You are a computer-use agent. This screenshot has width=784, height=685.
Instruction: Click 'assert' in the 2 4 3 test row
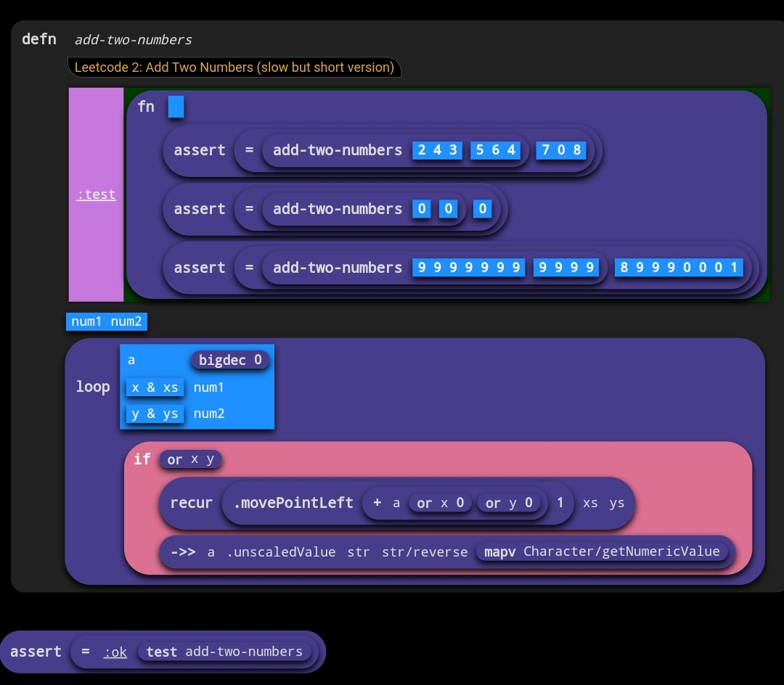click(x=200, y=150)
